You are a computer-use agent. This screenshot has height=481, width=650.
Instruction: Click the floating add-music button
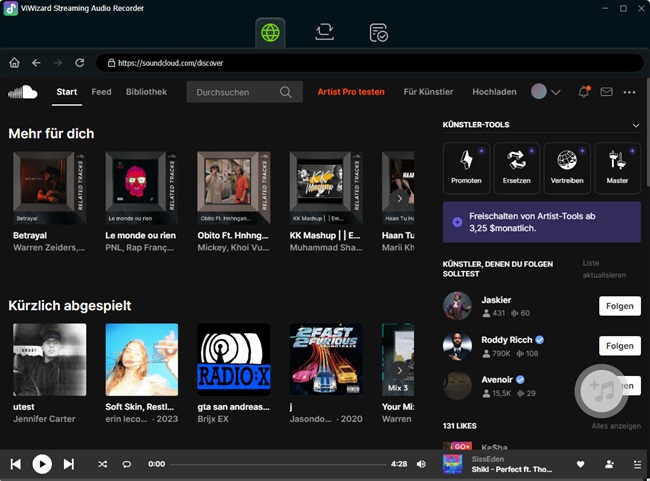(x=602, y=391)
